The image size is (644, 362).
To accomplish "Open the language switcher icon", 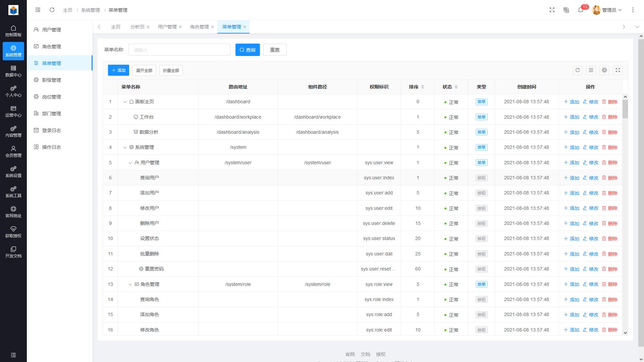I will (566, 10).
